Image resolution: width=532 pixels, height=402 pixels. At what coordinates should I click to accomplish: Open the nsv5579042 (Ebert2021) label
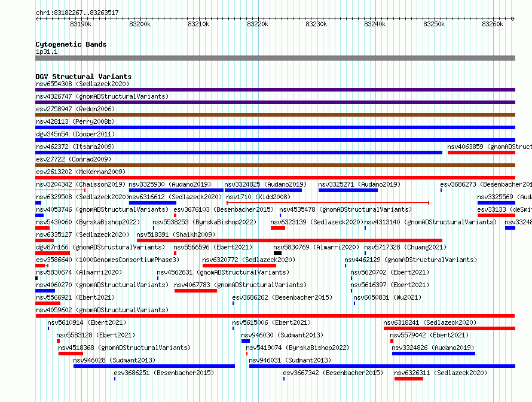(429, 335)
